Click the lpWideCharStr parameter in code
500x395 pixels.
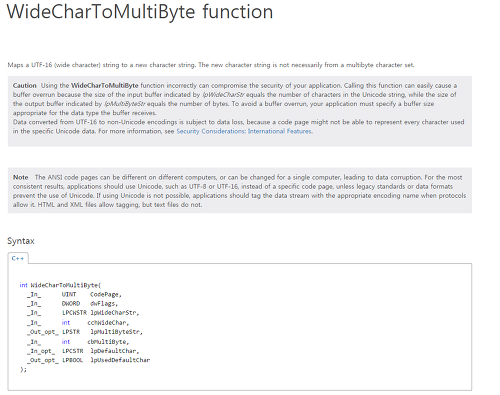click(x=113, y=313)
